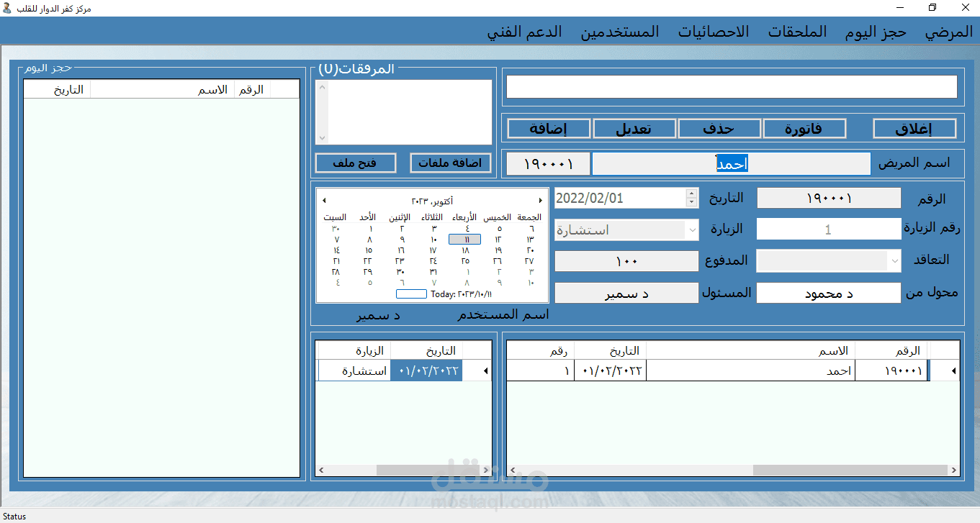Click the رقم الزيارة field
The height and width of the screenshot is (523, 980).
coord(829,229)
